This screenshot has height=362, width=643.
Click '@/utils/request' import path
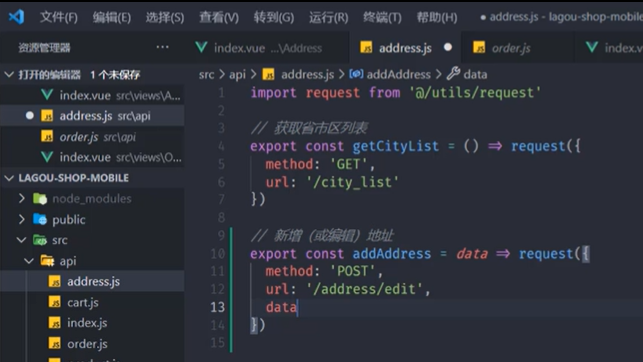[x=475, y=93]
